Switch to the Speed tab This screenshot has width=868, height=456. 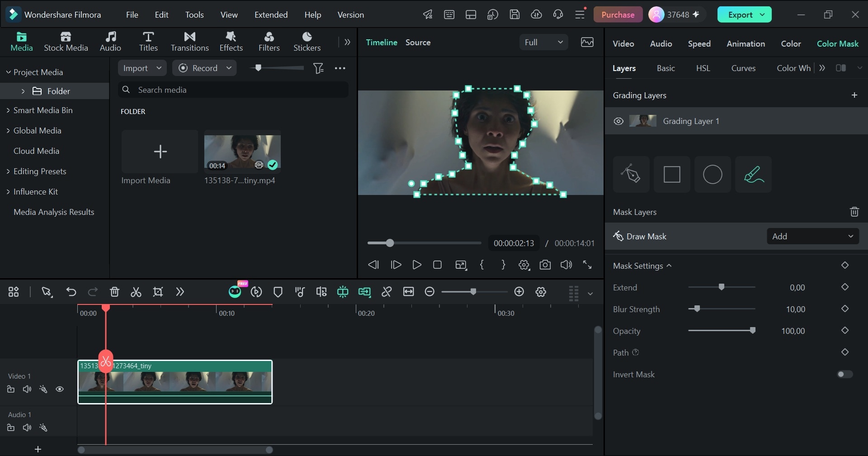point(699,44)
